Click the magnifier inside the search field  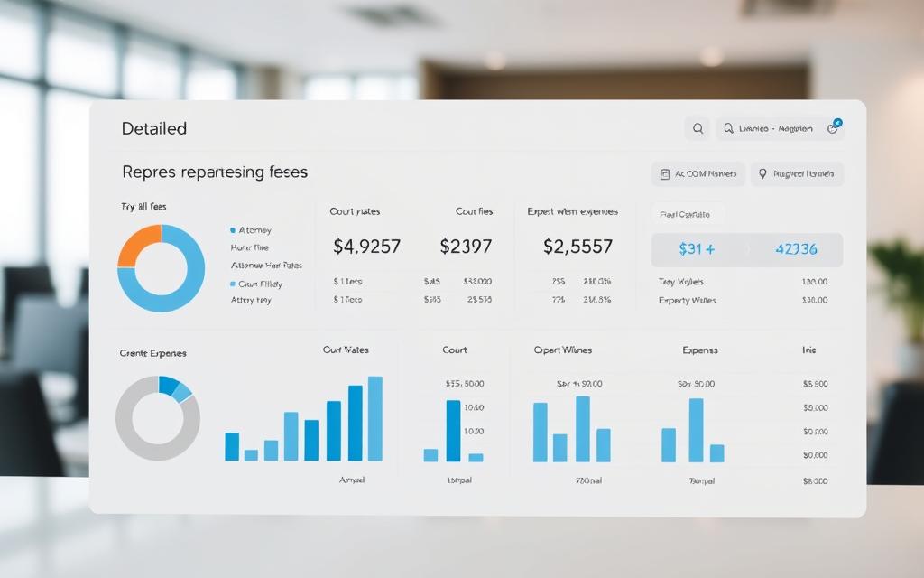(x=728, y=128)
